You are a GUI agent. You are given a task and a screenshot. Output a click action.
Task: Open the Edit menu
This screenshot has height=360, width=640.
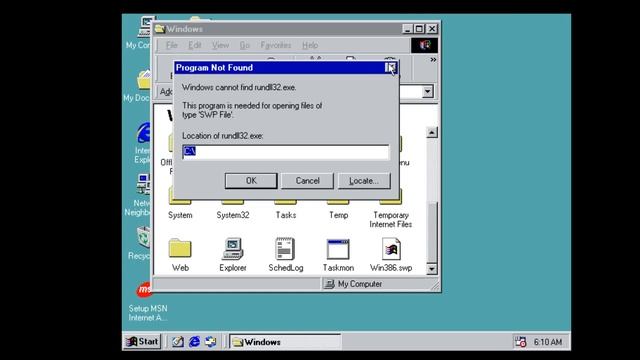pyautogui.click(x=194, y=45)
